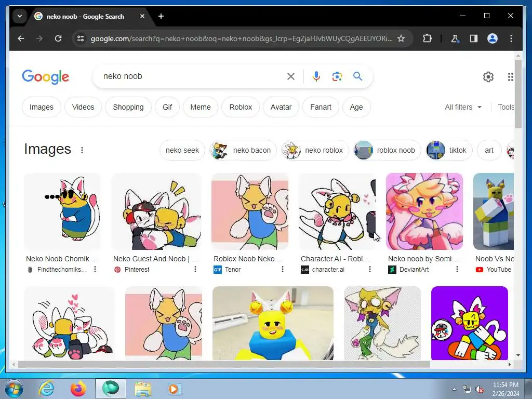This screenshot has height=399, width=532.
Task: Click the muted volume tray icon
Action: tap(480, 390)
